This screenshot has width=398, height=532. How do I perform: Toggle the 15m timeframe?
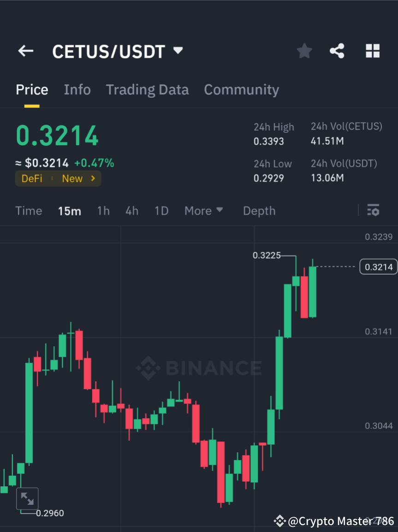click(70, 211)
